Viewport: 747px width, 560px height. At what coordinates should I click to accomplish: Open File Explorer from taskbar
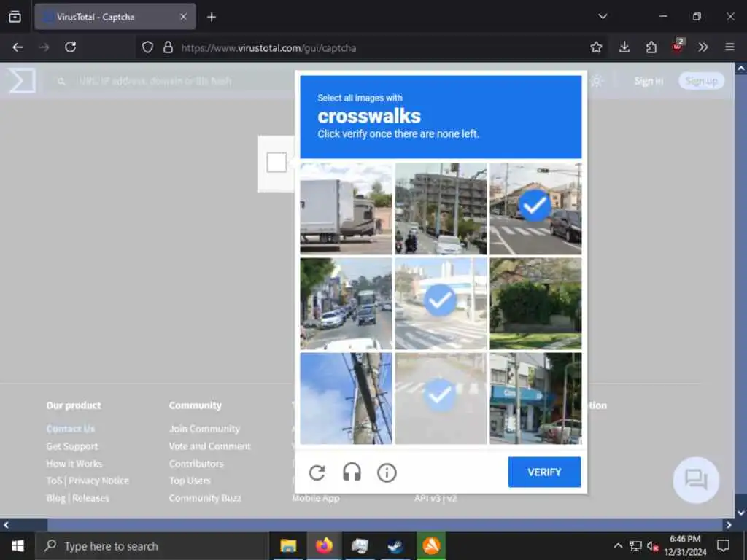[x=287, y=545]
